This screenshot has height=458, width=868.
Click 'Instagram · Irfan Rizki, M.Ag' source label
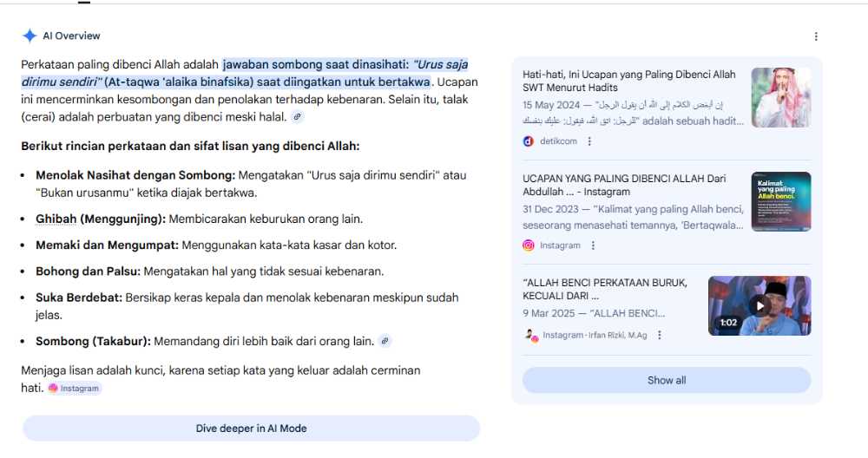tap(595, 335)
